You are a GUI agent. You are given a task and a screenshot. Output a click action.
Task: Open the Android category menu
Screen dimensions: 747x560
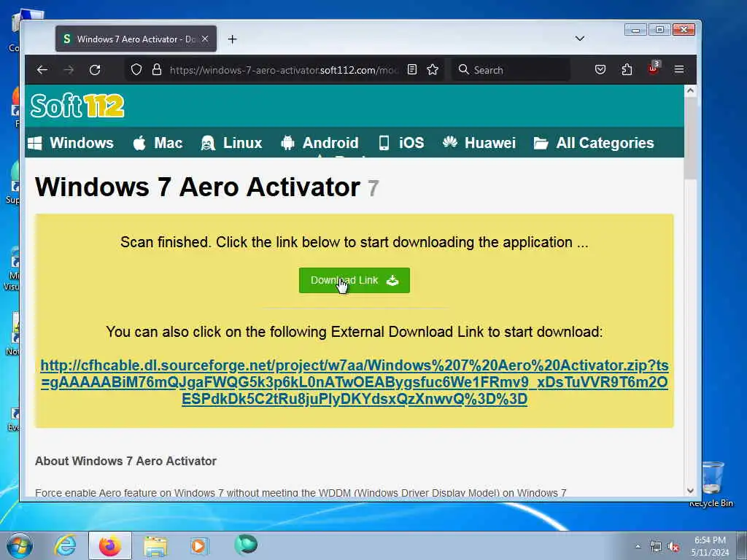coord(320,143)
